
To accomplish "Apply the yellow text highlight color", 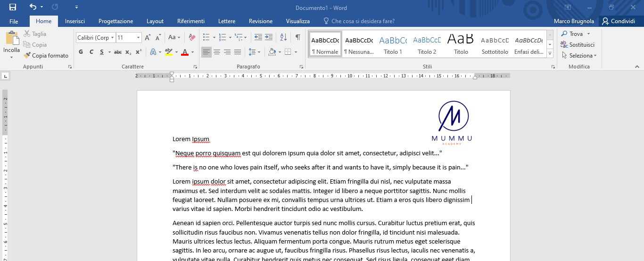I will (x=168, y=52).
